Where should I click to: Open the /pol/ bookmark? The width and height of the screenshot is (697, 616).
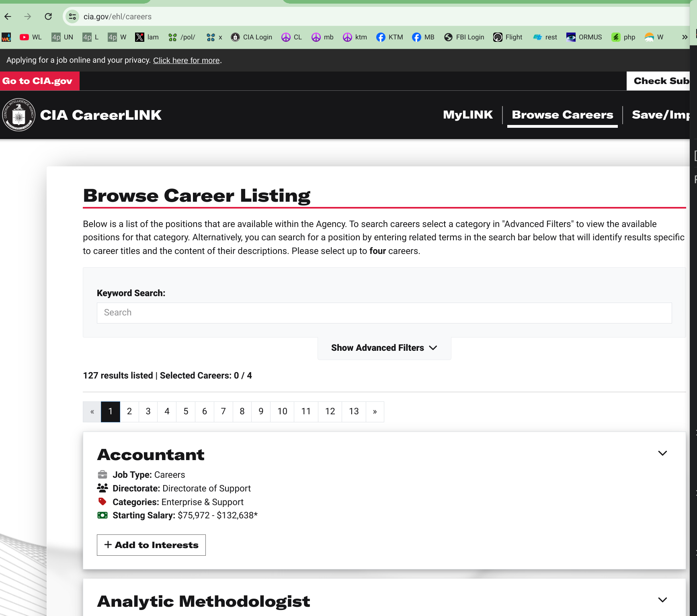(182, 37)
